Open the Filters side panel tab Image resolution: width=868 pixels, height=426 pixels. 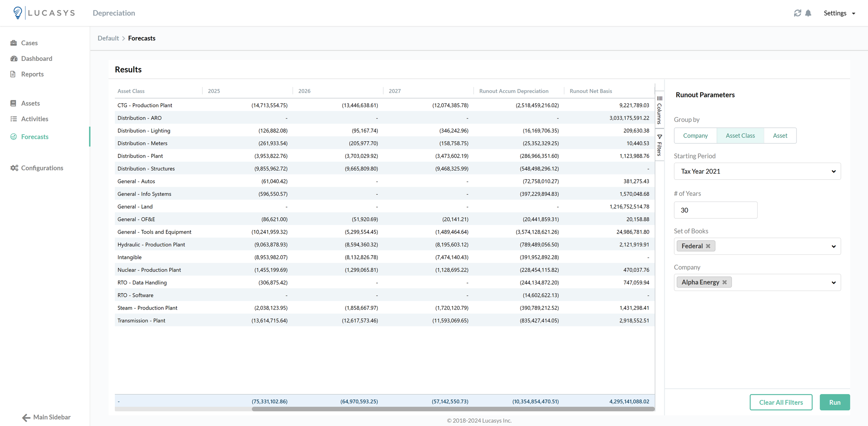[659, 145]
